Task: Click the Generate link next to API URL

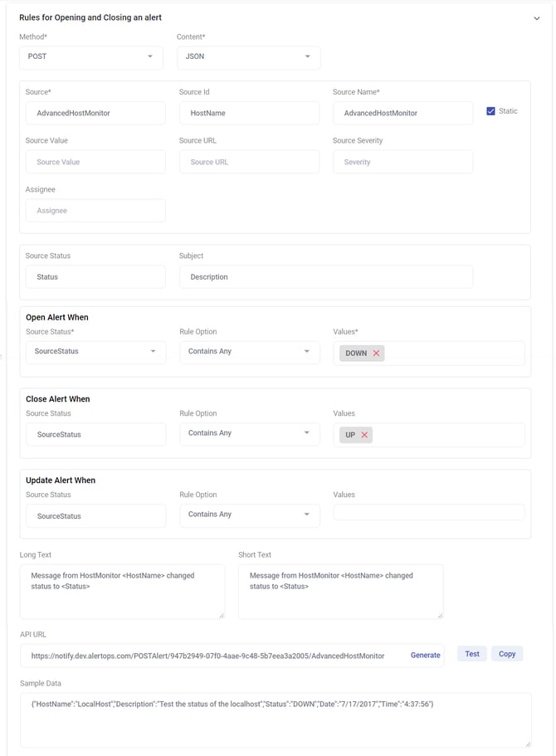Action: coord(426,655)
